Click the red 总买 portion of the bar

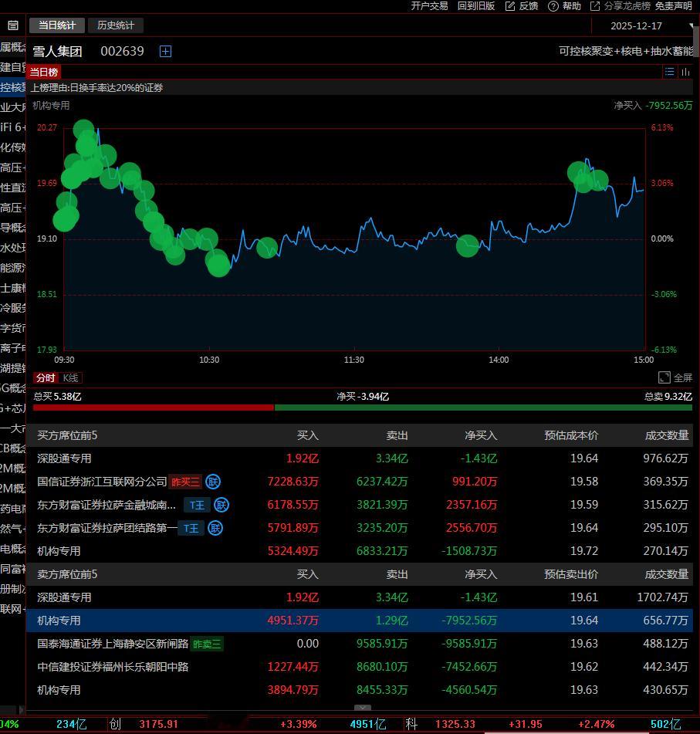click(154, 408)
